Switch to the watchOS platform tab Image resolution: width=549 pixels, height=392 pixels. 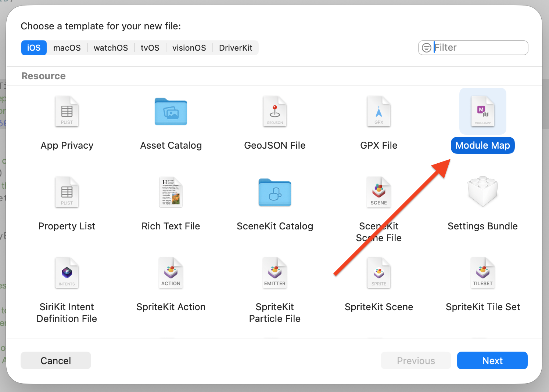pos(111,48)
